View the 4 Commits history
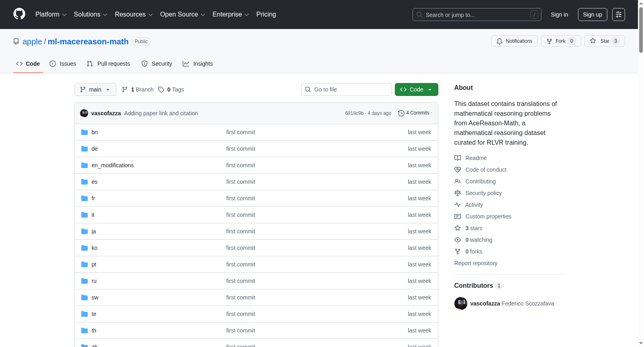Screen dimensions: 644x347 414,113
